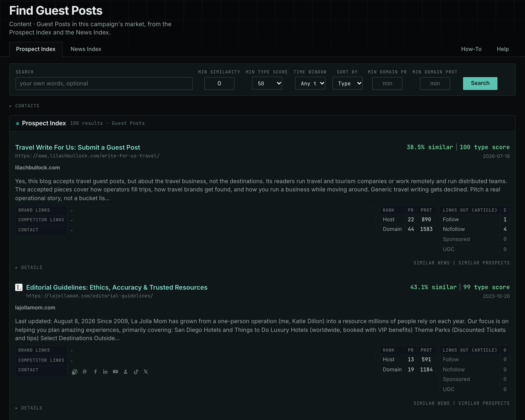
Task: Open the How-To tab
Action: click(x=471, y=49)
